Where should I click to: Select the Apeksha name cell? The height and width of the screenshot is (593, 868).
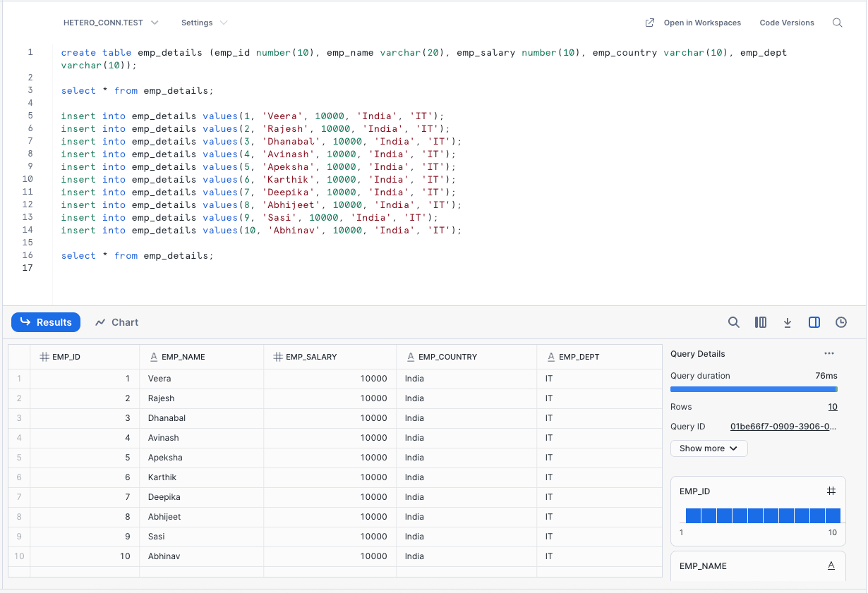pyautogui.click(x=202, y=458)
